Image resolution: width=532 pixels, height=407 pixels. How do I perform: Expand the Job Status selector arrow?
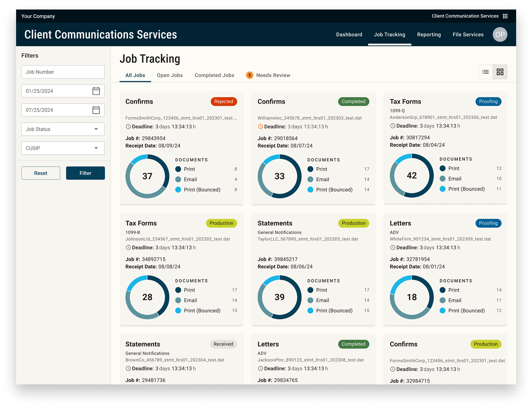[x=96, y=129]
